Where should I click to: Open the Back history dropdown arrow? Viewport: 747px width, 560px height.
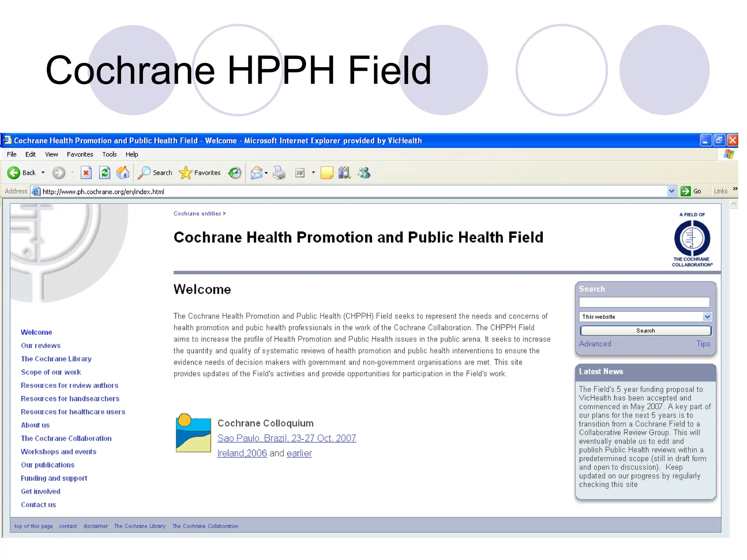pyautogui.click(x=43, y=172)
